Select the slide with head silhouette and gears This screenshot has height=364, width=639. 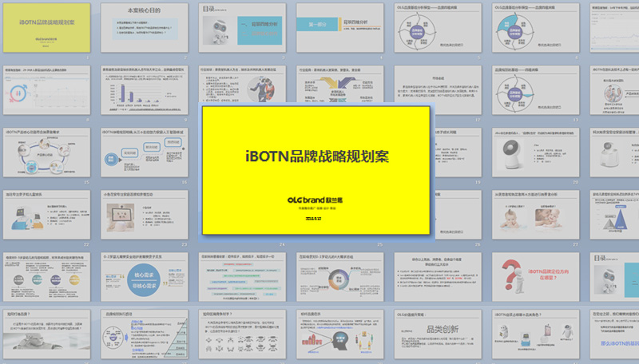click(x=340, y=334)
